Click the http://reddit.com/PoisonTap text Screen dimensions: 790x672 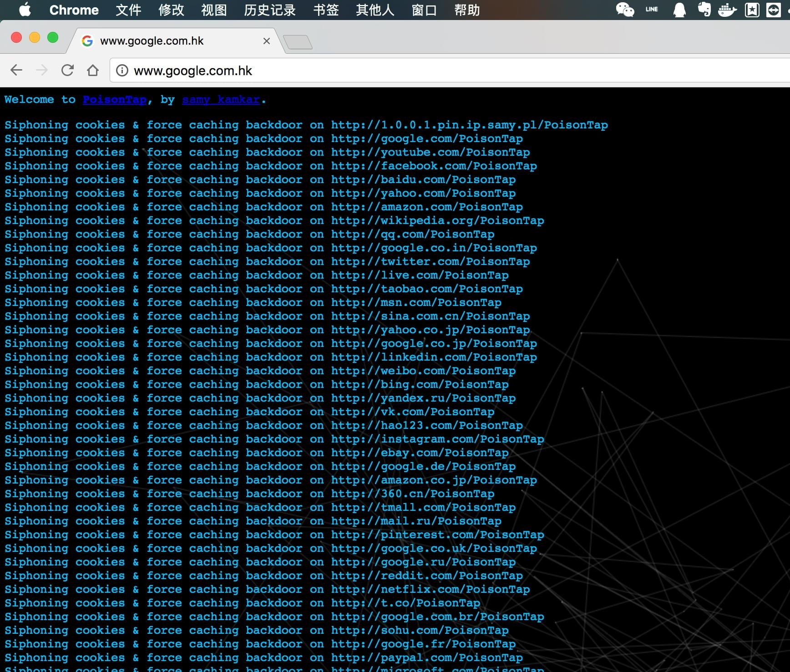coord(427,575)
